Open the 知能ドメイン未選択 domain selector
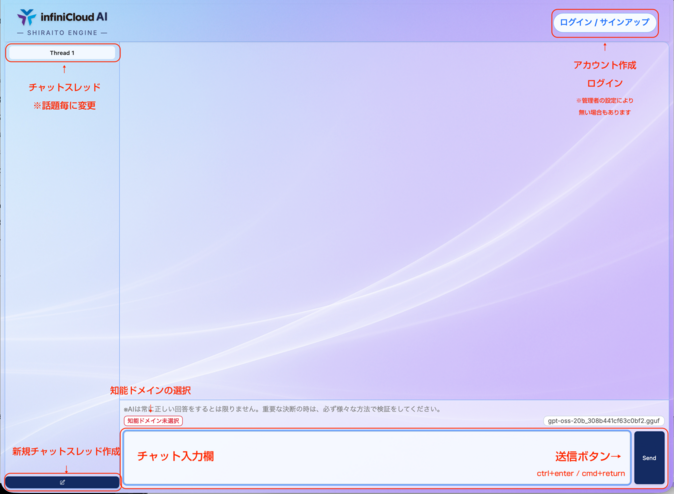Viewport: 674px width, 494px height. pos(153,421)
